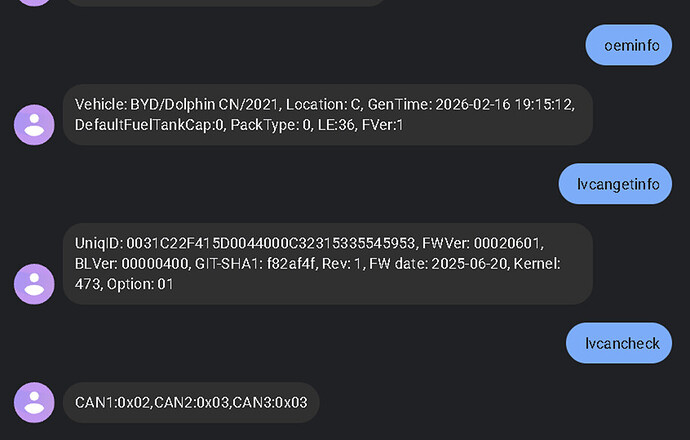Click the 'CAN1:0x02' value
690x440 pixels.
tap(112, 402)
